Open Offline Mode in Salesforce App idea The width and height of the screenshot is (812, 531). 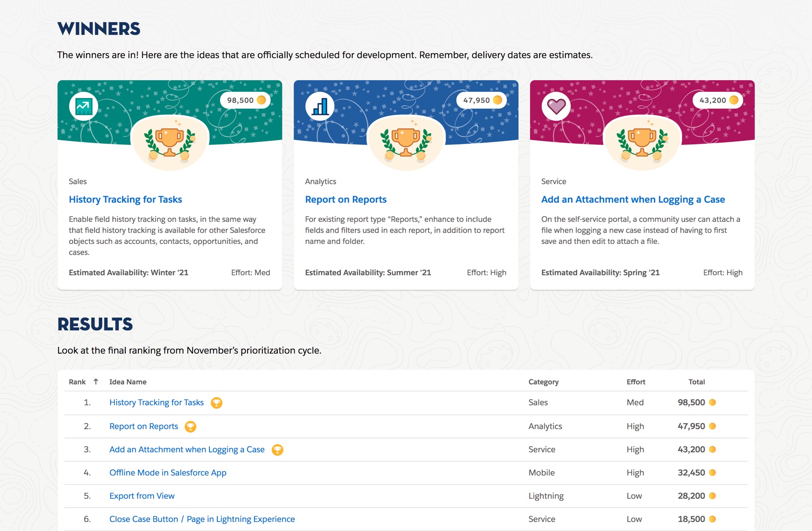click(168, 473)
